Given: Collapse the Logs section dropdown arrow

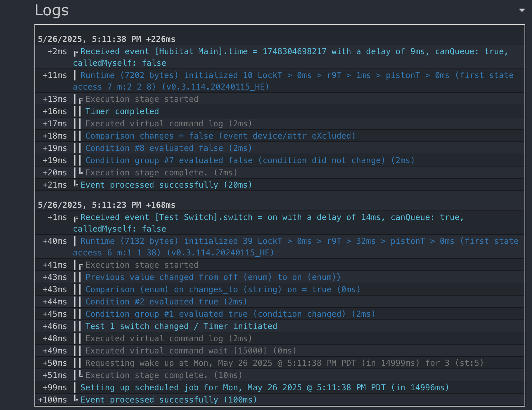Looking at the screenshot, I should click(x=522, y=10).
